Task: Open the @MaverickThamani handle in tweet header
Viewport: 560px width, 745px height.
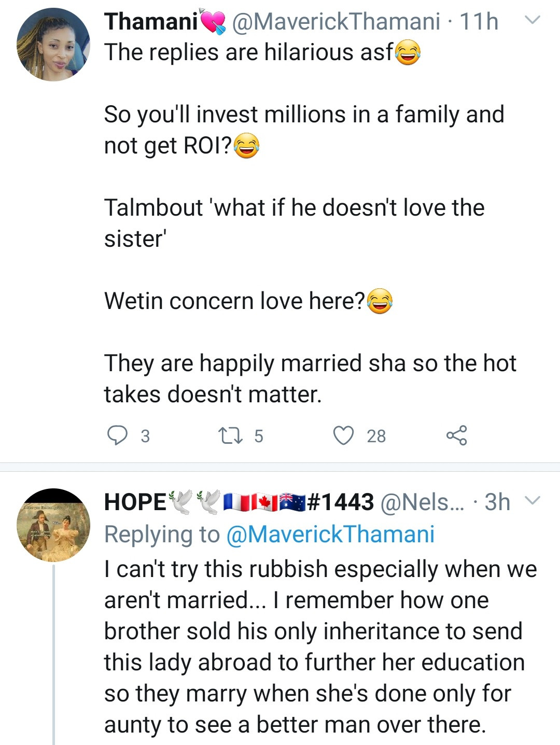Action: (336, 22)
